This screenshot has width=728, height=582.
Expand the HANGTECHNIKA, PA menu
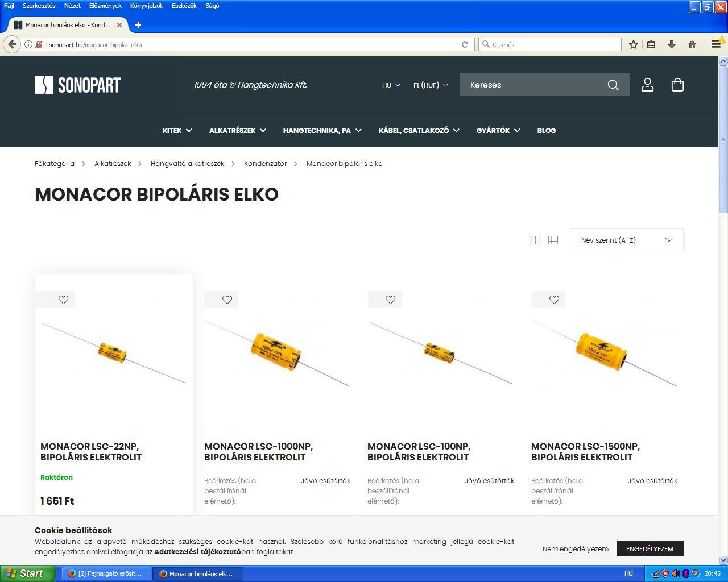tap(322, 131)
